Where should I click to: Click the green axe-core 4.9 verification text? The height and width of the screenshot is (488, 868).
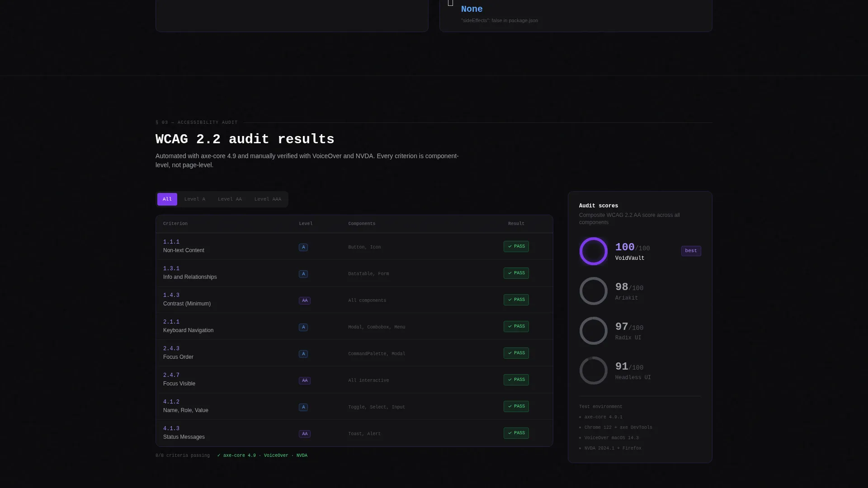click(262, 456)
